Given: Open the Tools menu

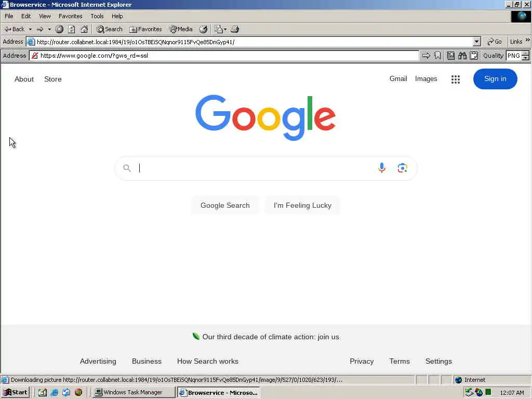Looking at the screenshot, I should 97,16.
